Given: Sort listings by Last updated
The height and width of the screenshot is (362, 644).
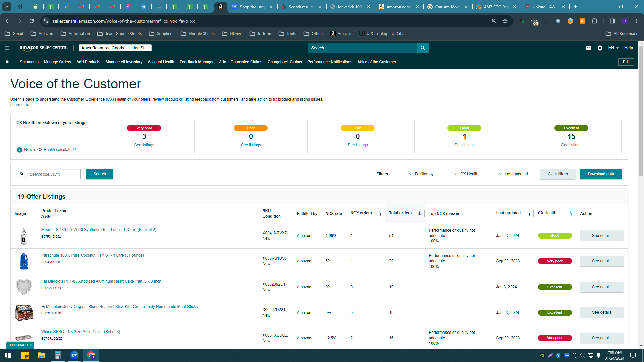Looking at the screenshot, I should coord(529,213).
